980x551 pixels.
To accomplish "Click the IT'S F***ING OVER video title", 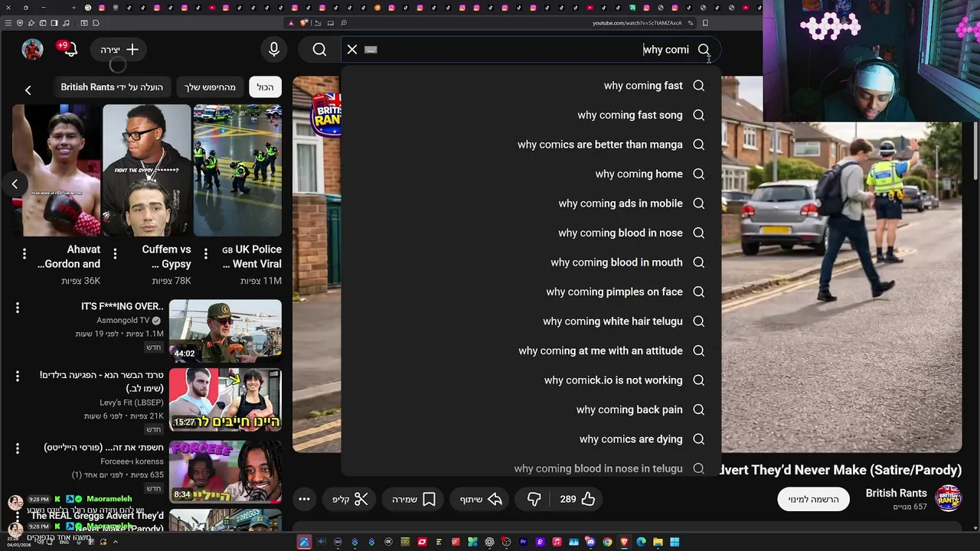I will click(122, 306).
